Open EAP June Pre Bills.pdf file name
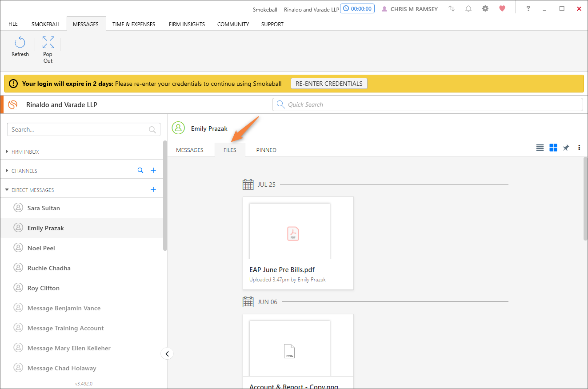The height and width of the screenshot is (389, 588). pyautogui.click(x=282, y=270)
